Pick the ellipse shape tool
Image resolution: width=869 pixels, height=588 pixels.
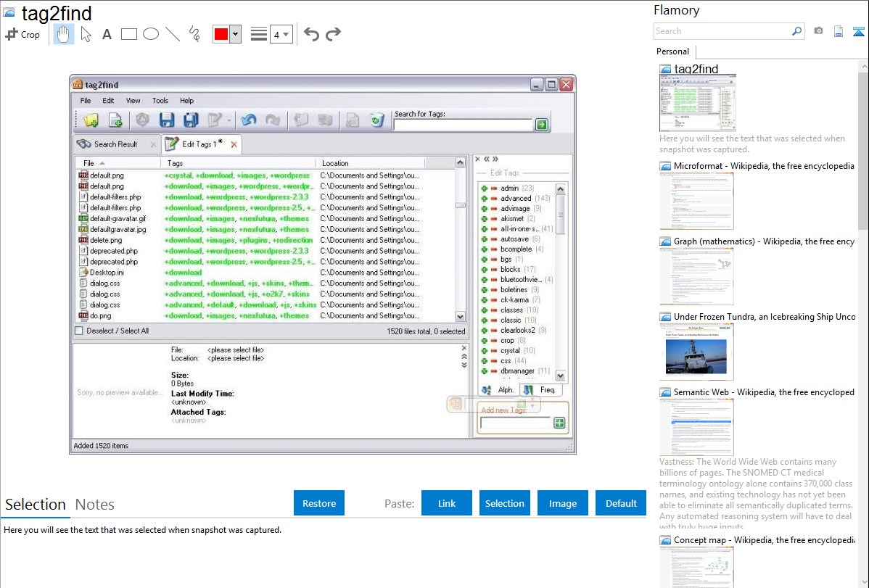151,34
